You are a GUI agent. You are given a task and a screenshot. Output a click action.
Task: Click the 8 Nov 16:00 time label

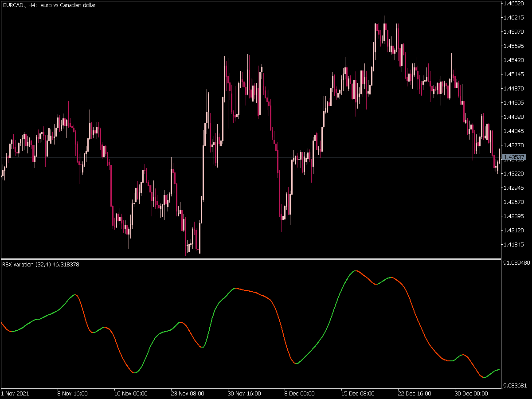click(72, 393)
